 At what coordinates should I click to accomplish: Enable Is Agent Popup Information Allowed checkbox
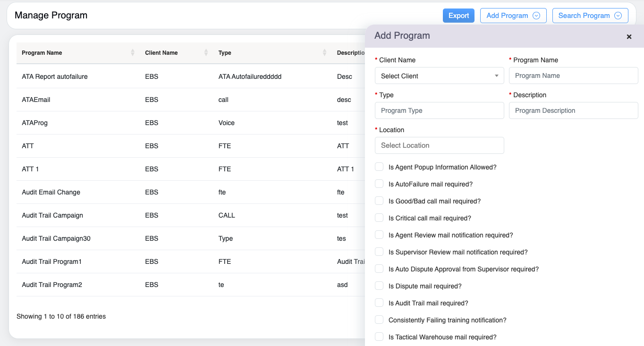(379, 167)
